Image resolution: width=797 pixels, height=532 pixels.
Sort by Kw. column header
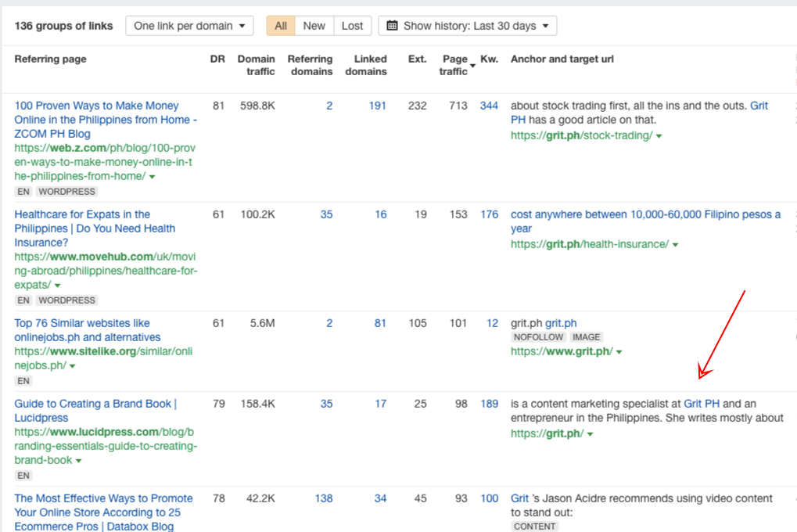coord(489,59)
